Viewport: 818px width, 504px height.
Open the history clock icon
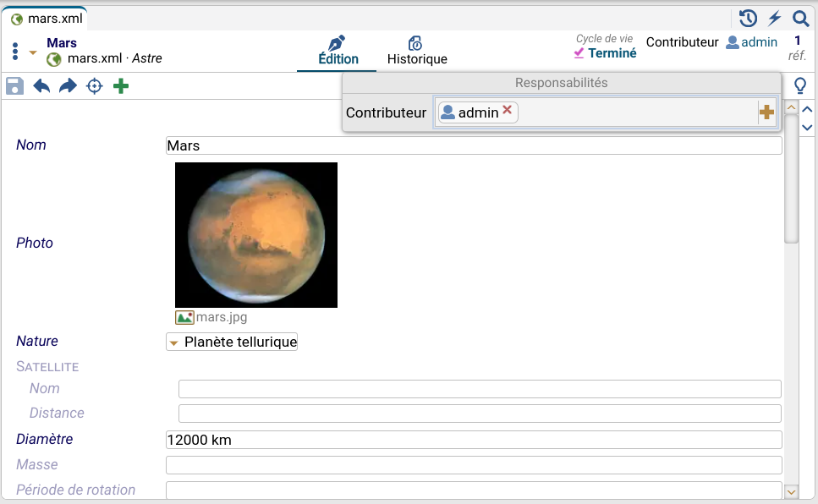(x=748, y=19)
